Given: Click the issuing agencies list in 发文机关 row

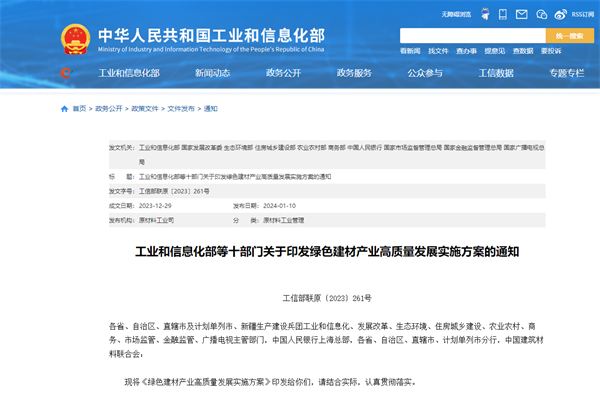Looking at the screenshot, I should click(x=341, y=155).
